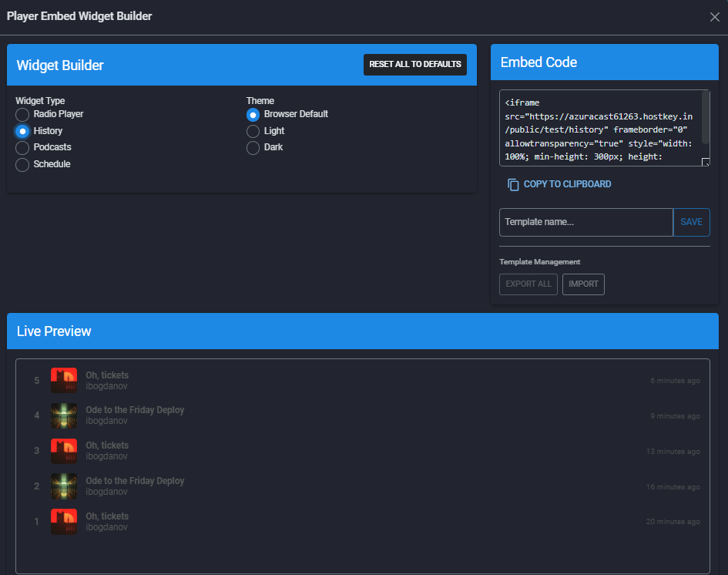Switch theme to Light

click(x=253, y=131)
